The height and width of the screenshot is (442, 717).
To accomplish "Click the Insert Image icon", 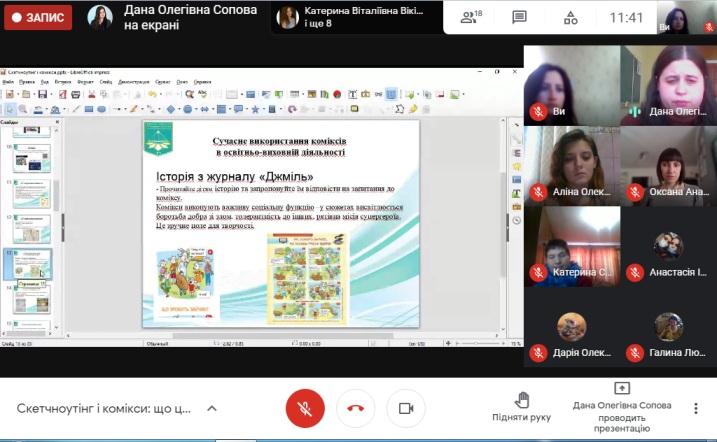I will click(312, 94).
